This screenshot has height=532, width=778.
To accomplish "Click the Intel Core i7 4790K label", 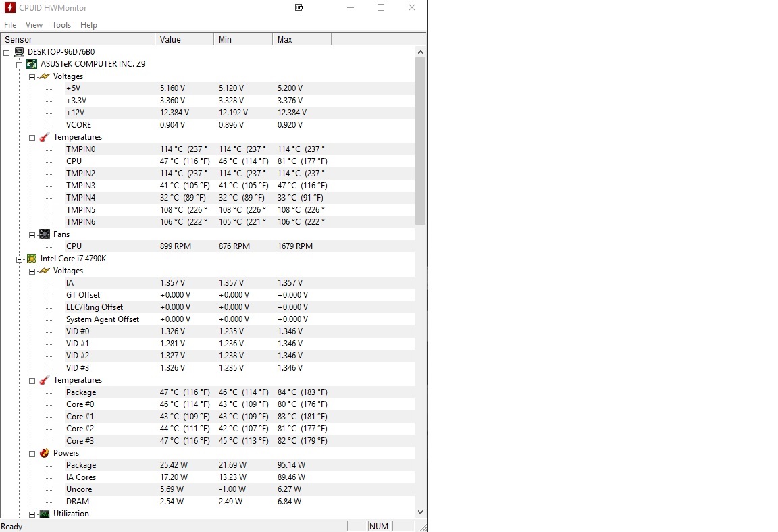I will (74, 259).
